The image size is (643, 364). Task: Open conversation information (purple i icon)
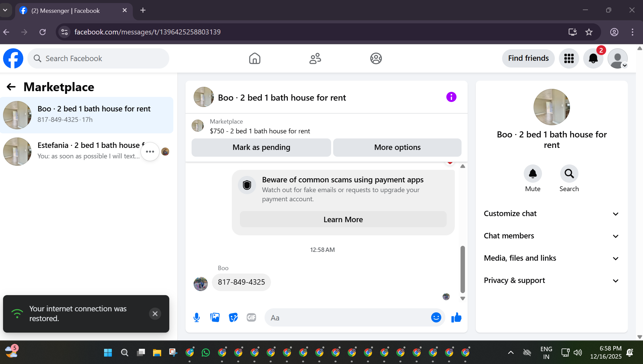[x=451, y=97]
